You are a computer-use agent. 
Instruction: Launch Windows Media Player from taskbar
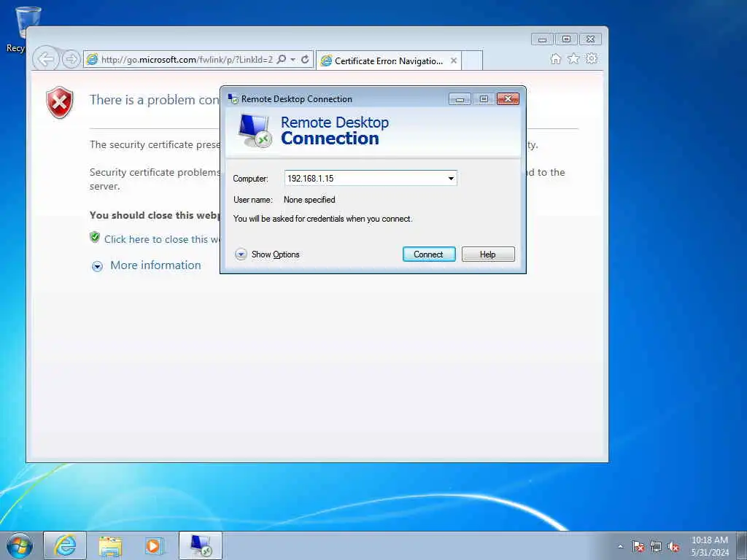[155, 546]
